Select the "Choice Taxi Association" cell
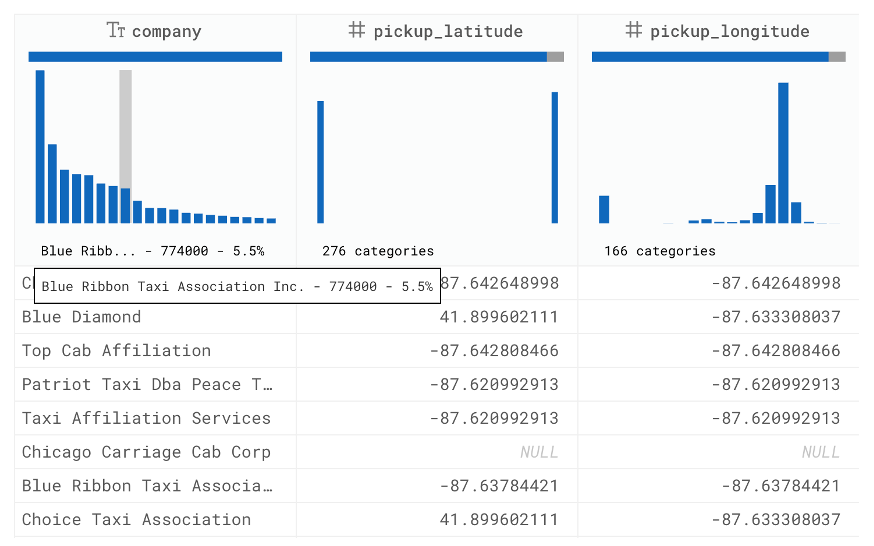The image size is (874, 546). point(136,519)
